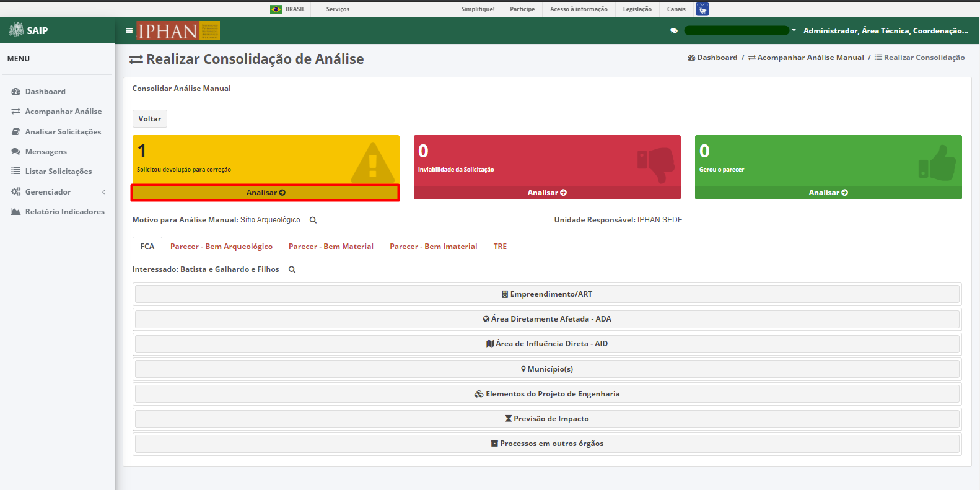The image size is (980, 490).
Task: Toggle the hamburger sidebar menu icon
Action: click(x=129, y=30)
